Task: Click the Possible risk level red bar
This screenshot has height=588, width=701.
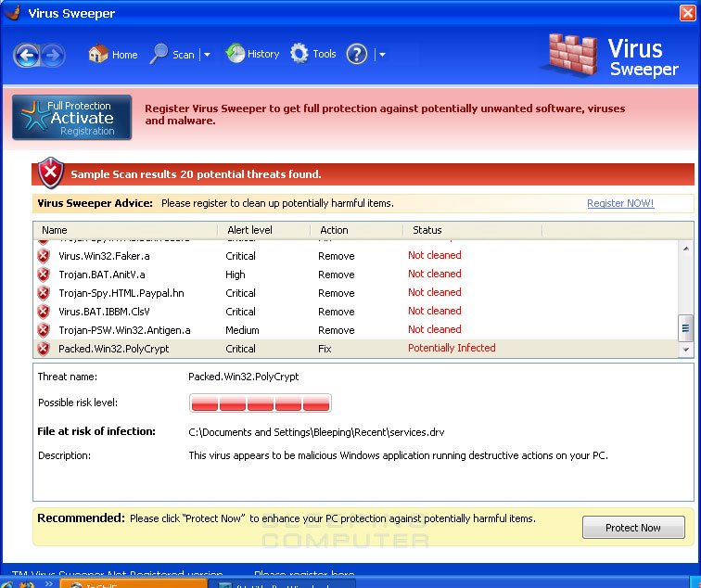Action: point(261,403)
